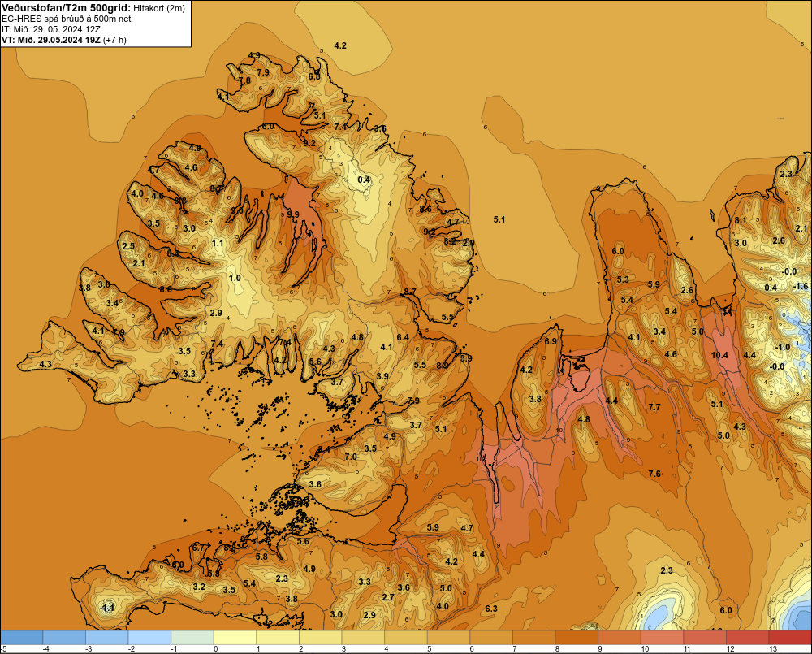Click the 8.7 temperature value
The width and height of the screenshot is (812, 654).
point(409,292)
